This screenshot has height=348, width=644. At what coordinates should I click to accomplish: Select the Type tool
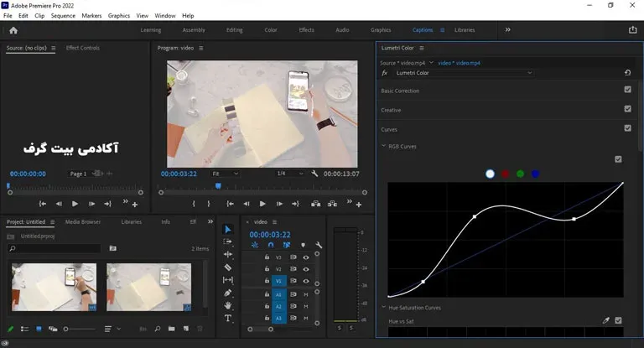[228, 318]
